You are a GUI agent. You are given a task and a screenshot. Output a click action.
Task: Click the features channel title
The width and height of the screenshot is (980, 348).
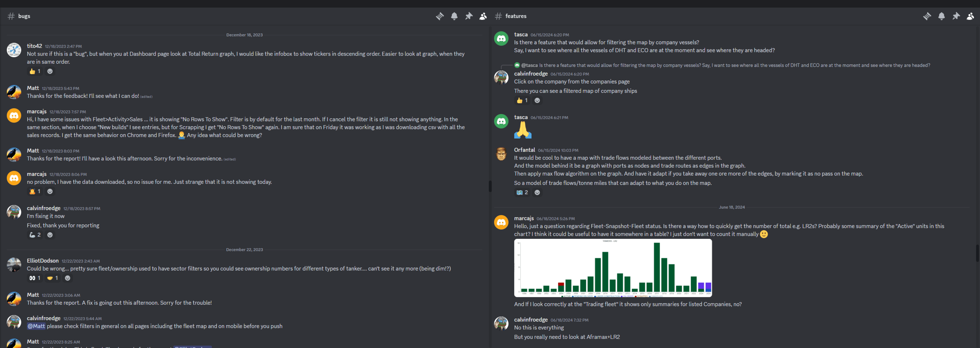[x=516, y=16]
